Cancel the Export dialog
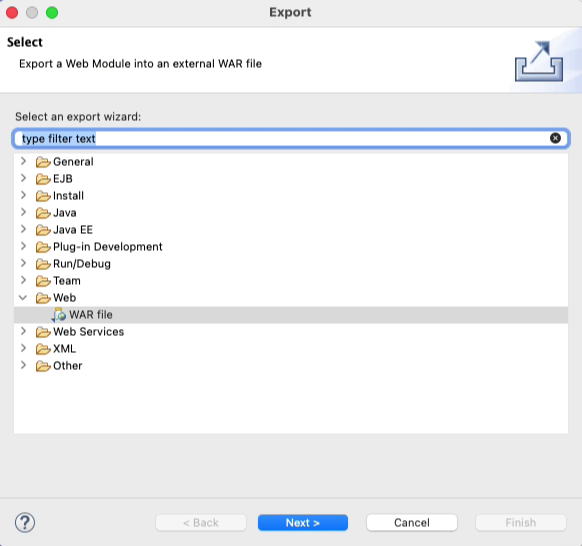Screen dimensions: 582x546 point(412,523)
